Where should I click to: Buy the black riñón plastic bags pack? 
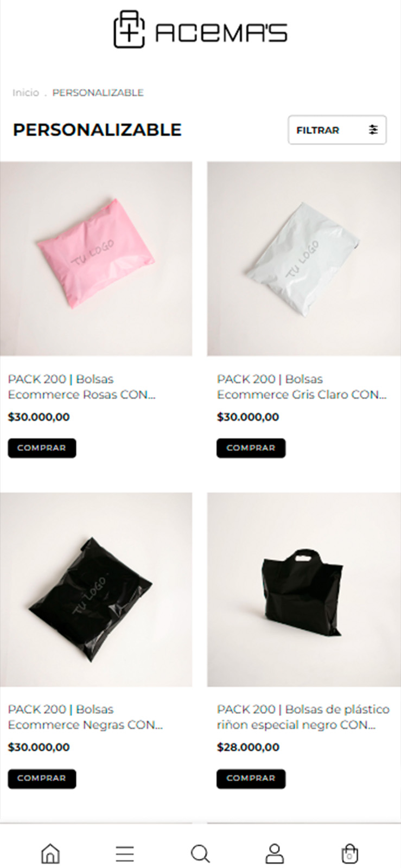coord(251,778)
